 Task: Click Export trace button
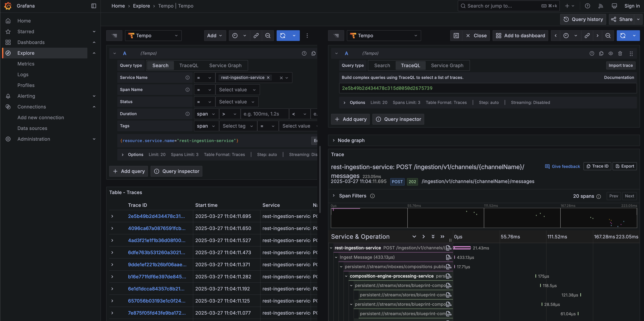coord(625,166)
